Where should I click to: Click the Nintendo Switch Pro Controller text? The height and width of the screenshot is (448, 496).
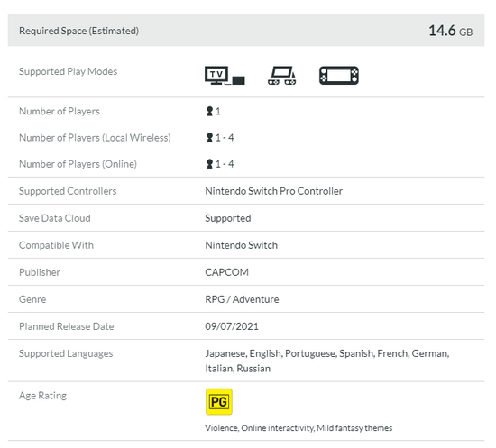point(273,191)
